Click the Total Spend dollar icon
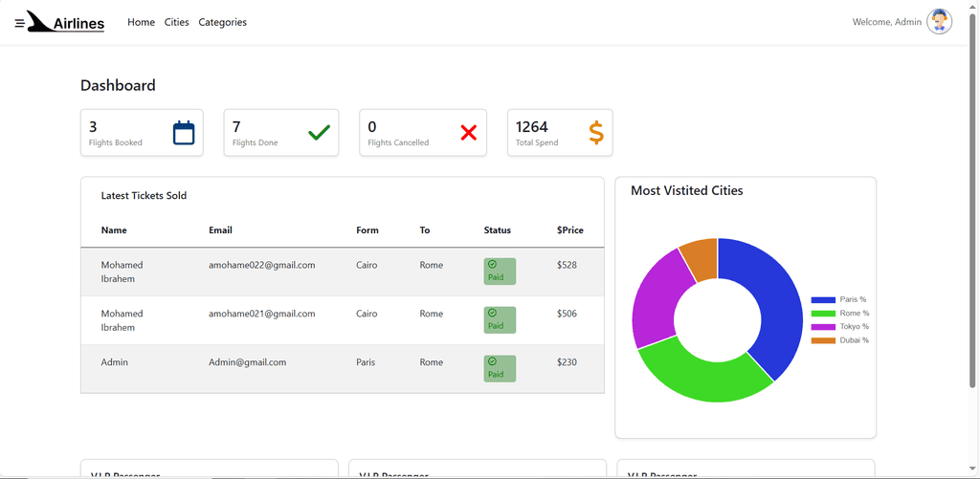 pyautogui.click(x=595, y=133)
